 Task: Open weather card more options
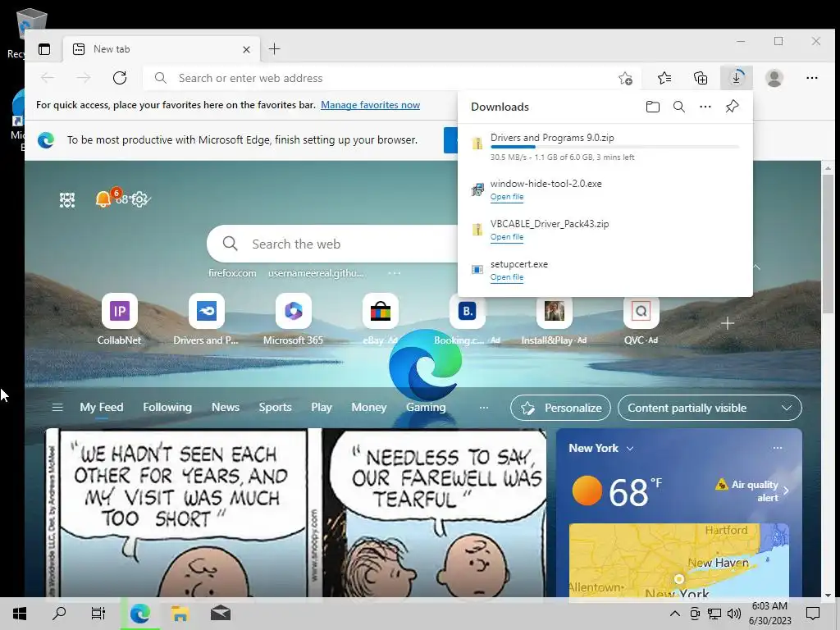(x=778, y=448)
